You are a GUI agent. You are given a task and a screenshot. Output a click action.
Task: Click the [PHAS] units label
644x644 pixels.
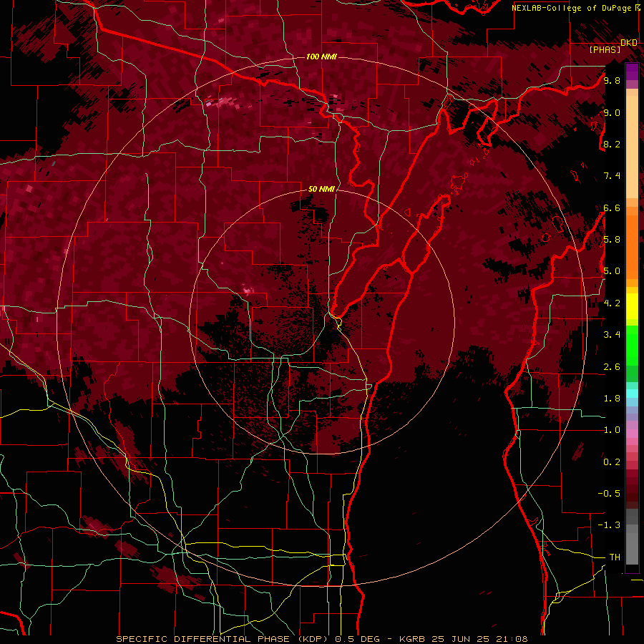pos(605,50)
